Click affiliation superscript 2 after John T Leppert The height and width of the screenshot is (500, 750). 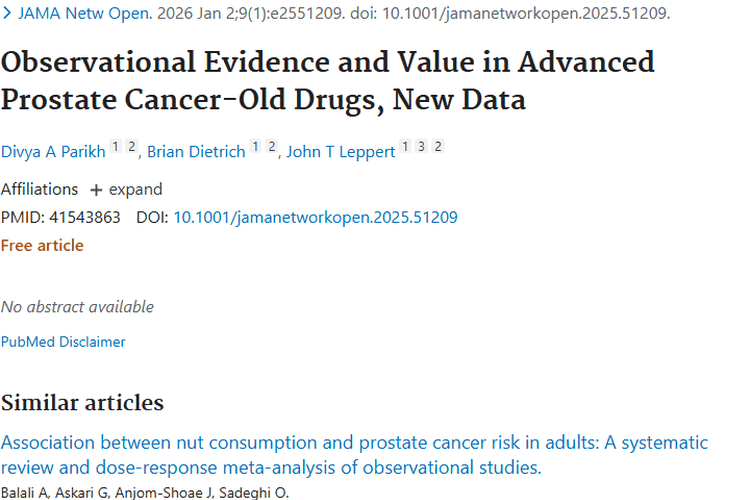point(438,148)
